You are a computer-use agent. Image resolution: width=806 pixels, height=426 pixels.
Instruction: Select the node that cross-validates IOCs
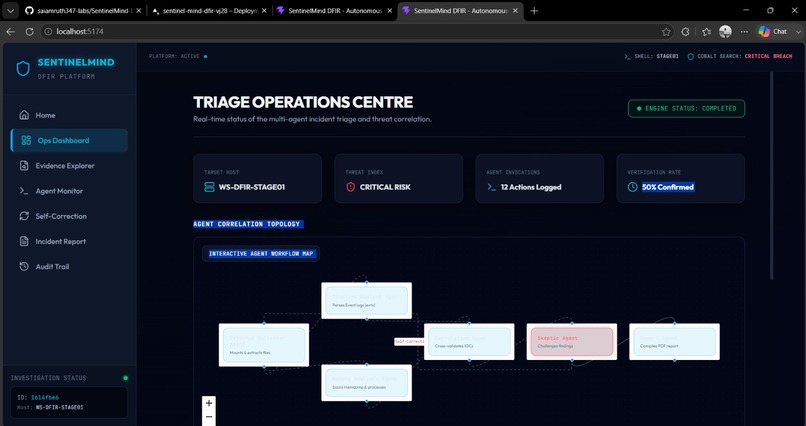pos(469,342)
